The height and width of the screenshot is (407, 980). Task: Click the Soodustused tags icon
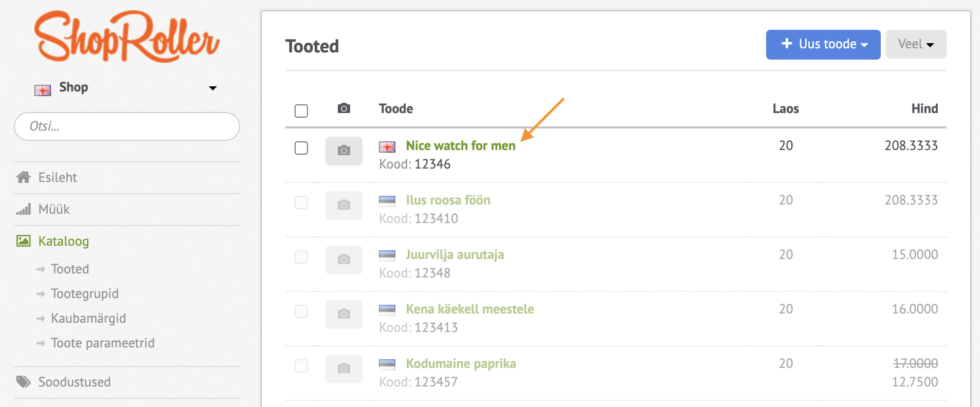[x=24, y=382]
